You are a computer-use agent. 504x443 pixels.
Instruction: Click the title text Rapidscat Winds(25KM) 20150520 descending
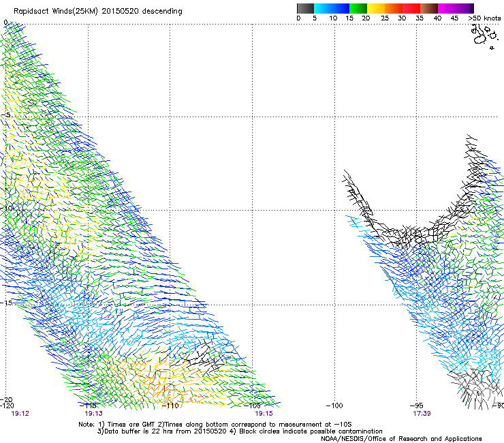(97, 12)
